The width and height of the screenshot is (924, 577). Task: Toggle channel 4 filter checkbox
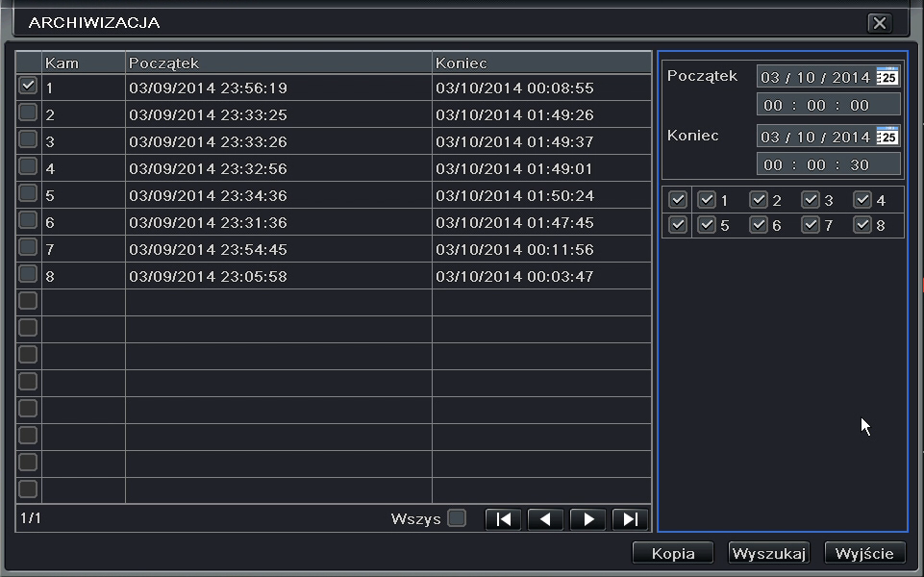[x=862, y=200]
